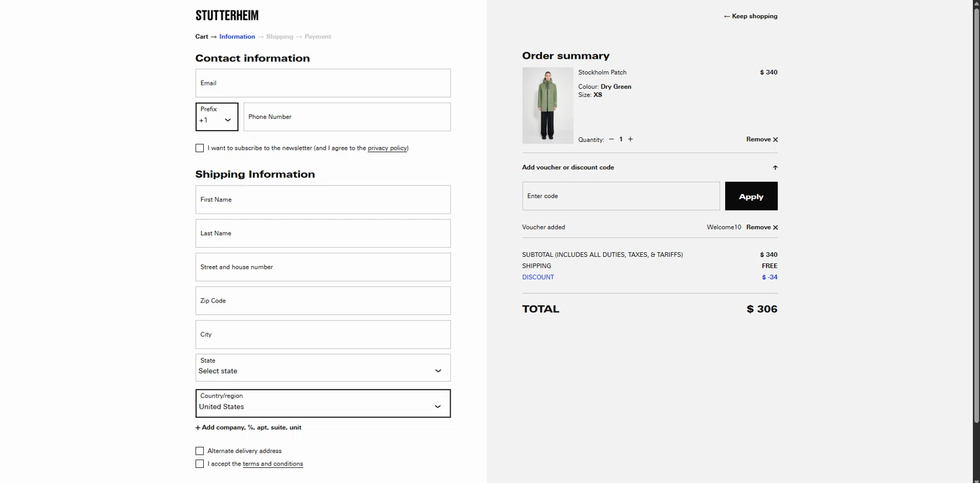Screen dimensions: 980x483
Task: Focus the City field
Action: click(x=323, y=335)
